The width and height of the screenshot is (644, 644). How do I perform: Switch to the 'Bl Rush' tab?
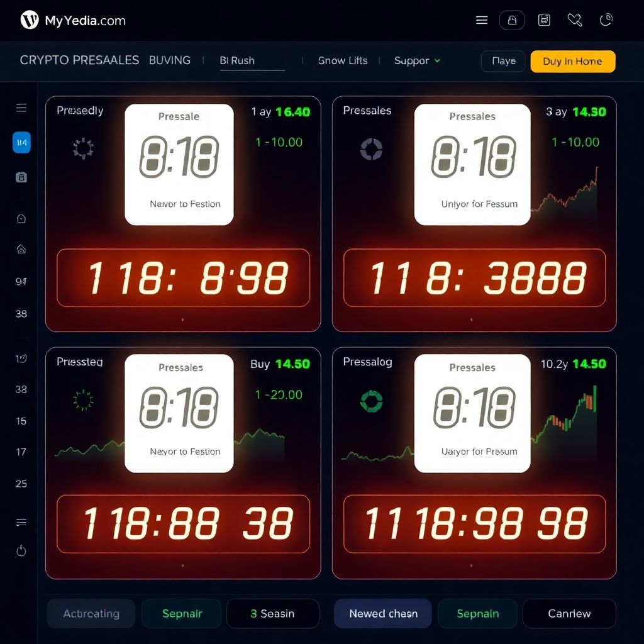[x=238, y=60]
